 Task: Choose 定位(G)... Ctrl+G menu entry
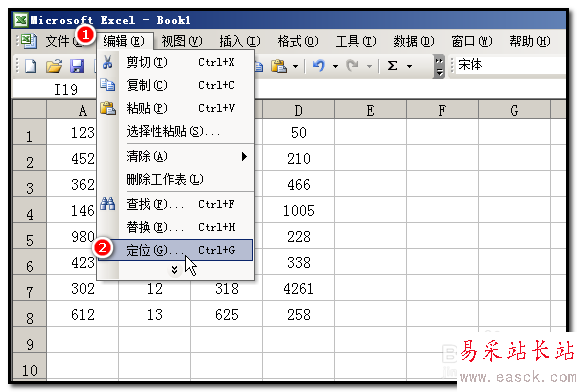(176, 250)
